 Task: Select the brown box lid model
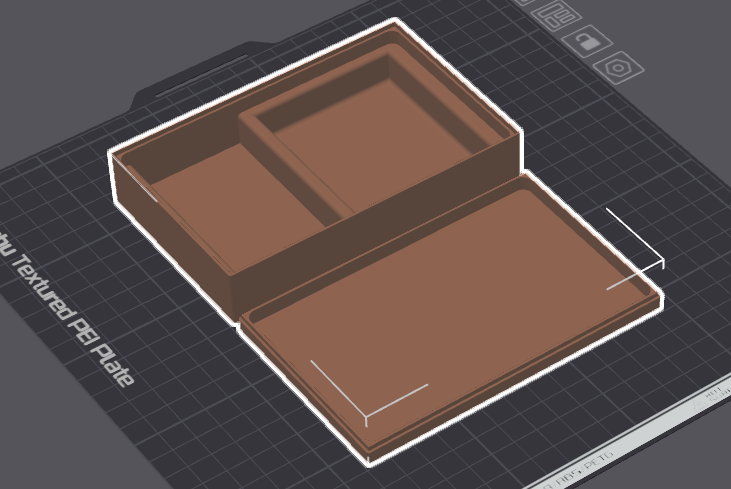click(451, 318)
